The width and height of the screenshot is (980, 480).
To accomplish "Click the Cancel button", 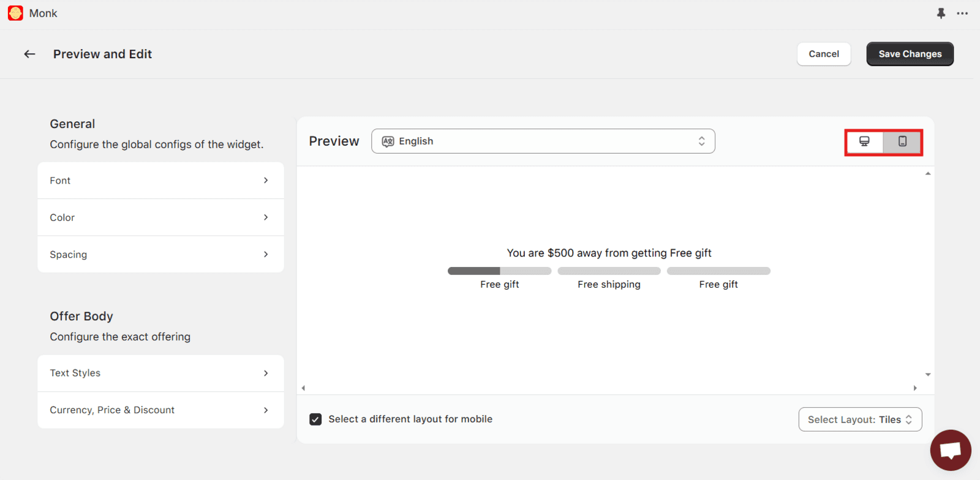I will pos(823,54).
